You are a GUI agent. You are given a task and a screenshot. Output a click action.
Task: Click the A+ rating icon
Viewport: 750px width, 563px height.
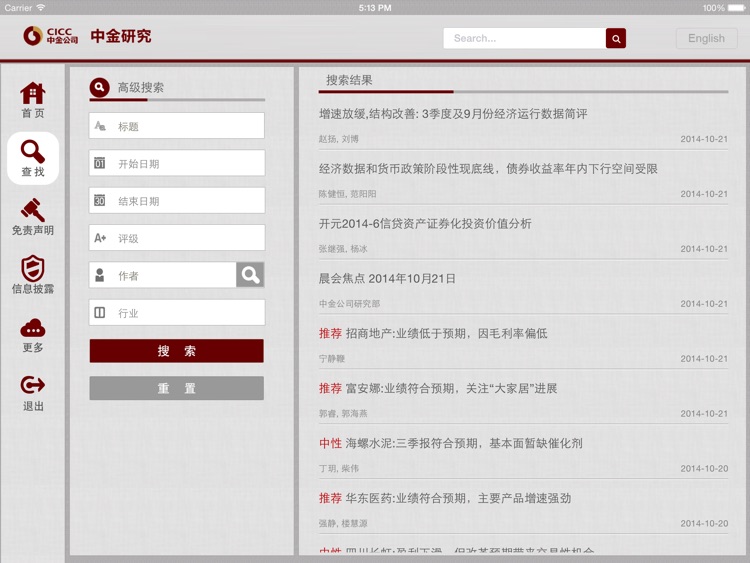pos(100,238)
